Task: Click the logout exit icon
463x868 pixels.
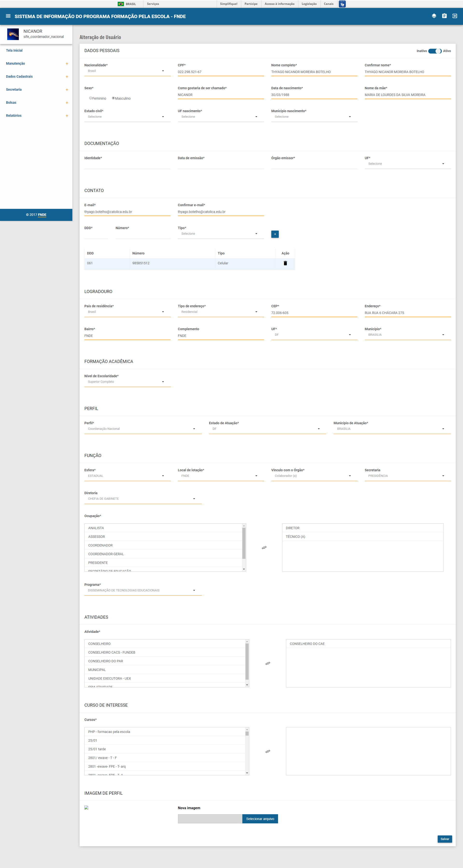Action: point(455,16)
